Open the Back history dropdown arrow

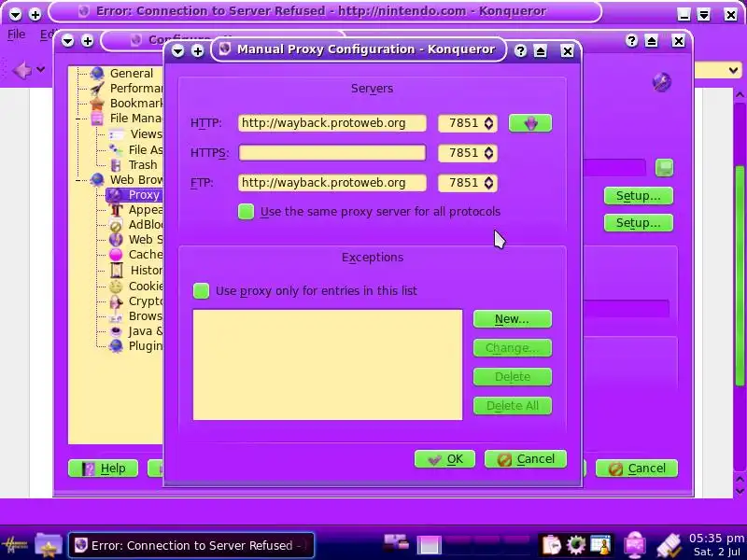[x=41, y=69]
